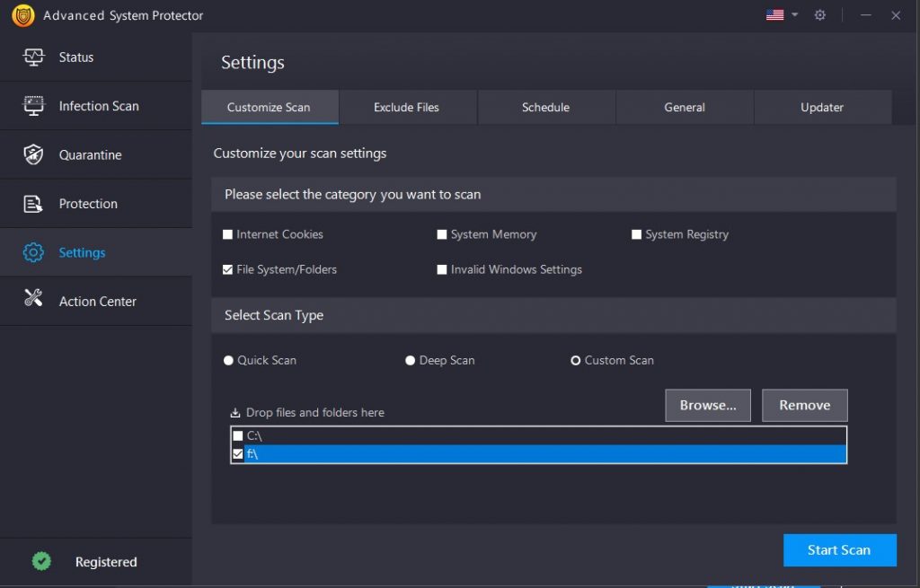Open Action Center via the wrench icon
The height and width of the screenshot is (588, 920).
pyautogui.click(x=31, y=301)
